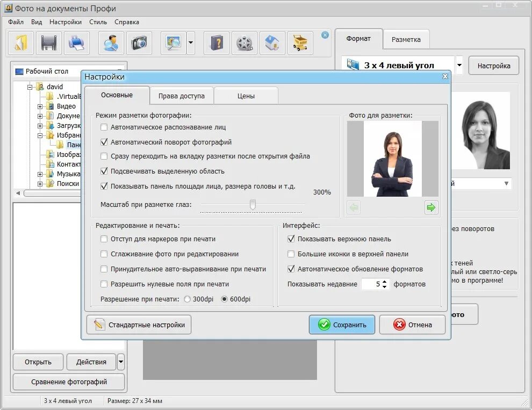The image size is (532, 410).
Task: Select the 300dpi print resolution option
Action: [188, 299]
